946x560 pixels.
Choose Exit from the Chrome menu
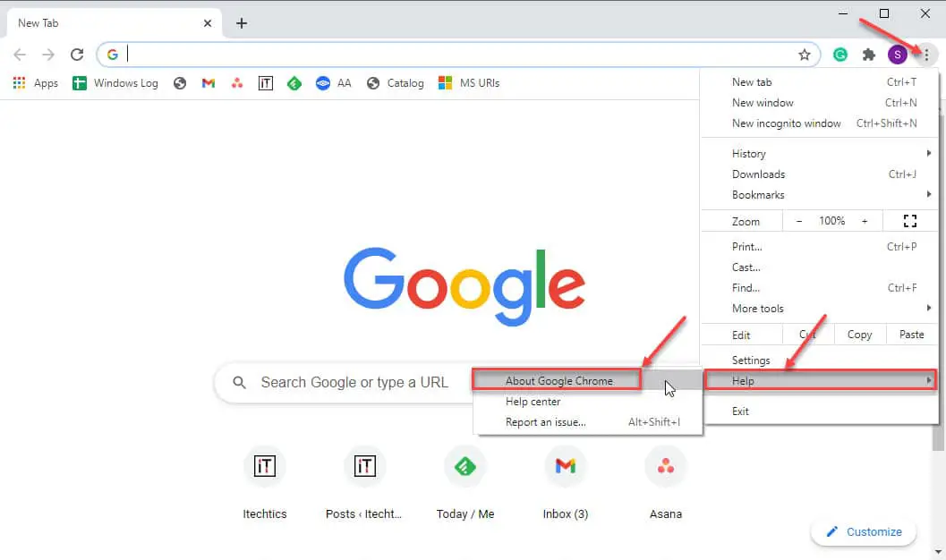(x=820, y=412)
